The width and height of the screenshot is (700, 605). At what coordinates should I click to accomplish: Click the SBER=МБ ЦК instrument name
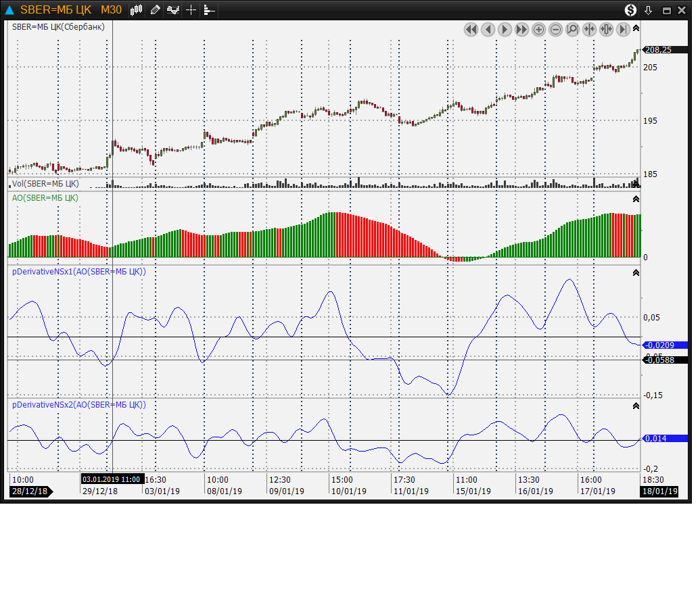pos(56,10)
